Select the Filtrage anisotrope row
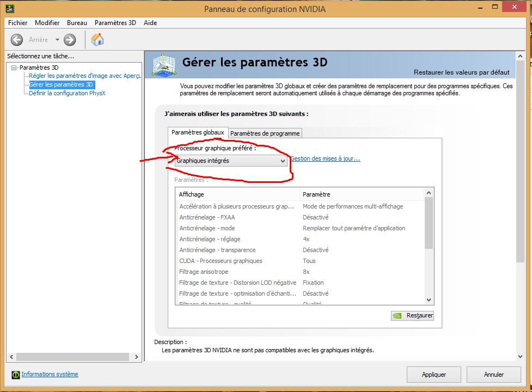 pyautogui.click(x=300, y=272)
